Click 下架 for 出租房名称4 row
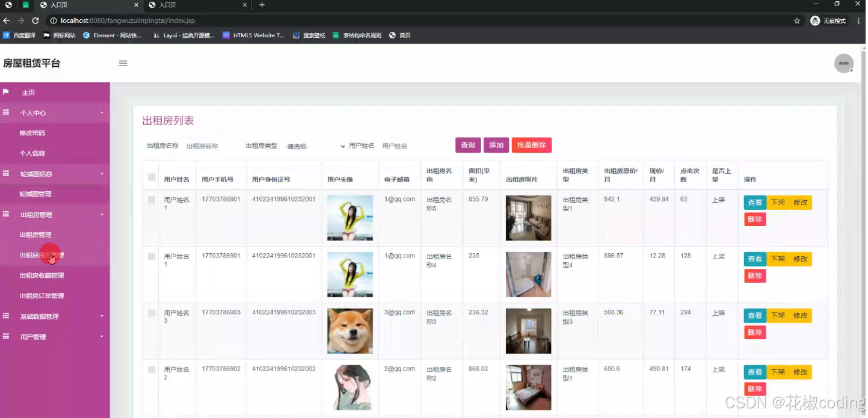 777,259
